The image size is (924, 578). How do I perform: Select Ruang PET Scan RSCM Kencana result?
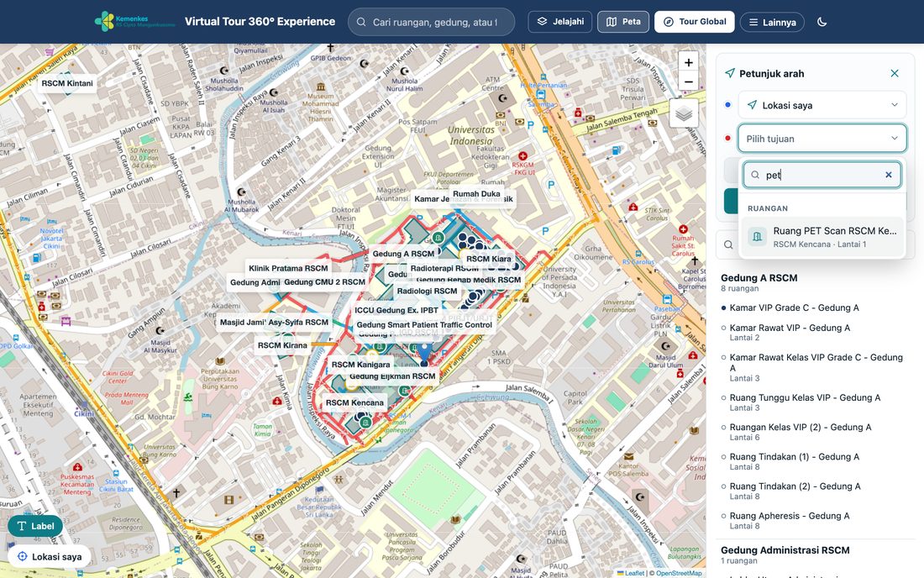pyautogui.click(x=822, y=237)
